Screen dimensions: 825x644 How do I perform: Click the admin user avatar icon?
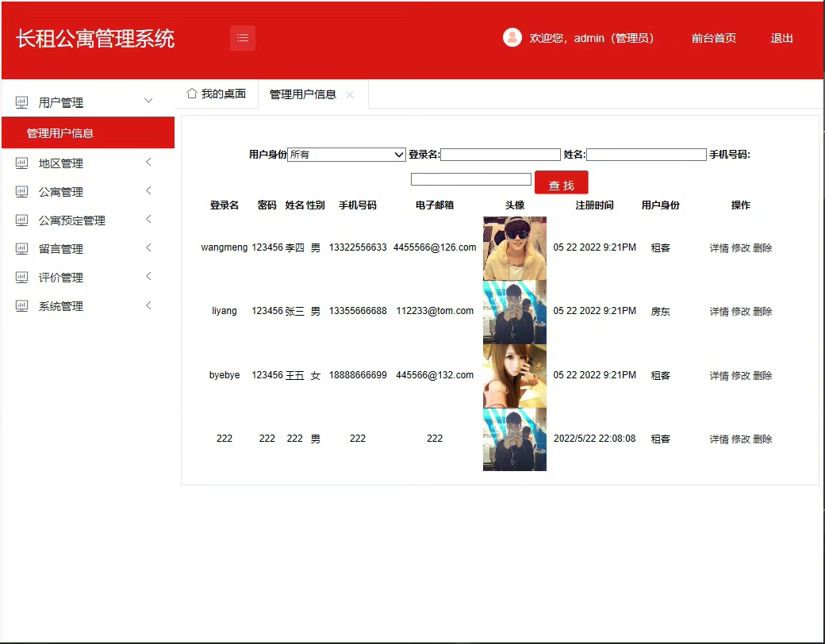[512, 37]
